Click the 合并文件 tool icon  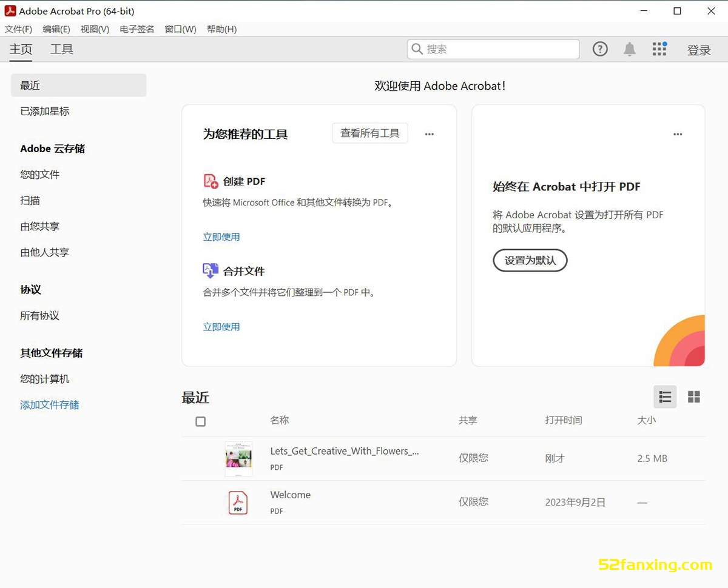(x=211, y=271)
